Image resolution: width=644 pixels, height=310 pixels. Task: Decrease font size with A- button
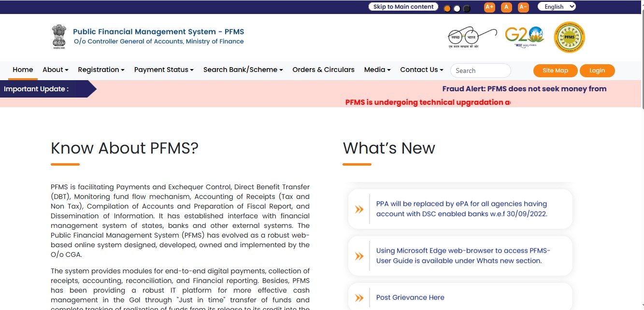523,7
